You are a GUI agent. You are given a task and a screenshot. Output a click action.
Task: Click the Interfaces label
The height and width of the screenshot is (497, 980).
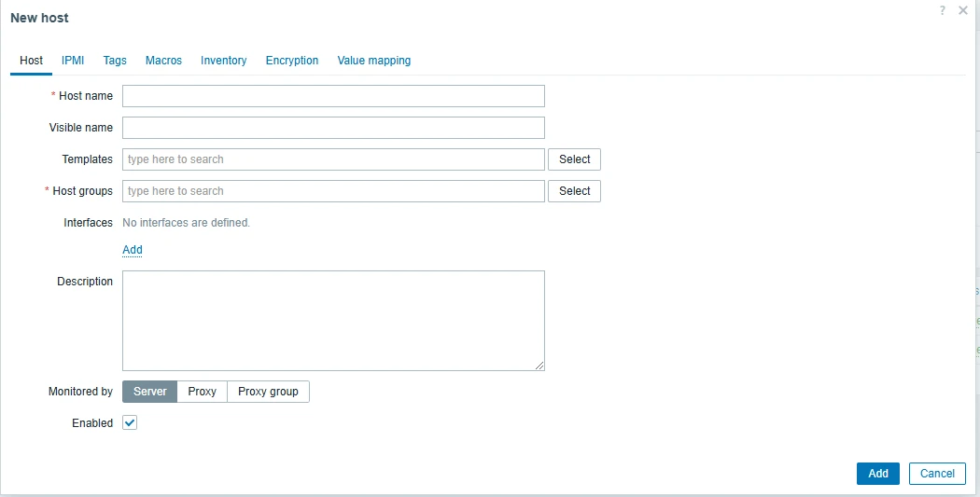[x=88, y=223]
